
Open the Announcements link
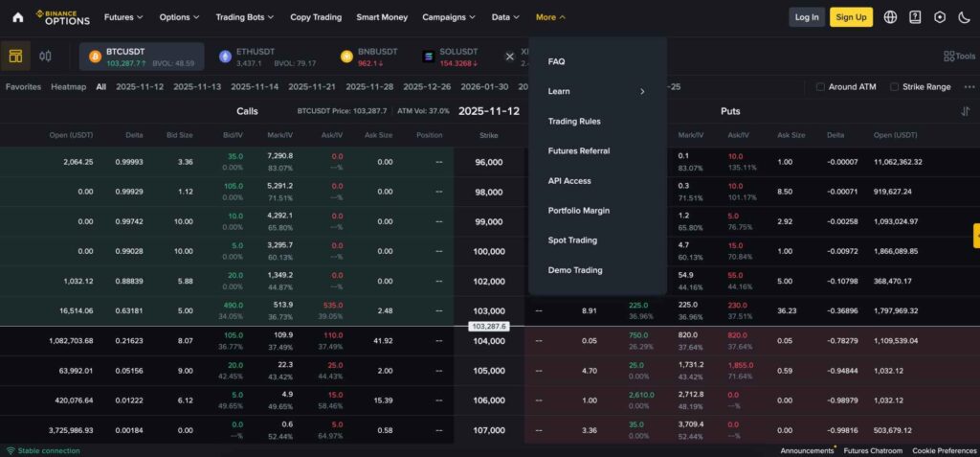coord(807,450)
